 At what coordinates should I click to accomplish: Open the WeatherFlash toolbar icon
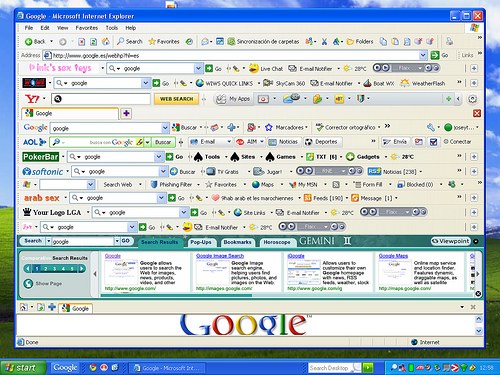tap(404, 83)
